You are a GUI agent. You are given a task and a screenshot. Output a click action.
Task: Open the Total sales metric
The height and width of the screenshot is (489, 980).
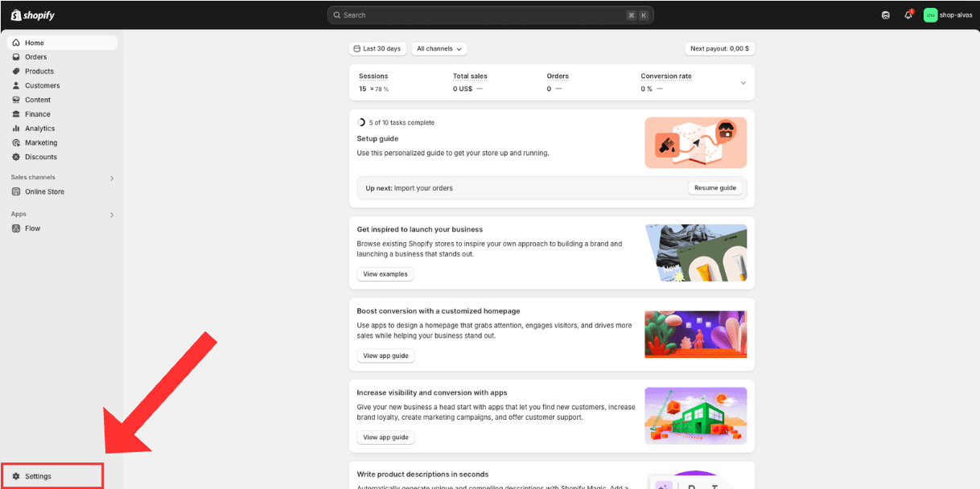tap(470, 76)
